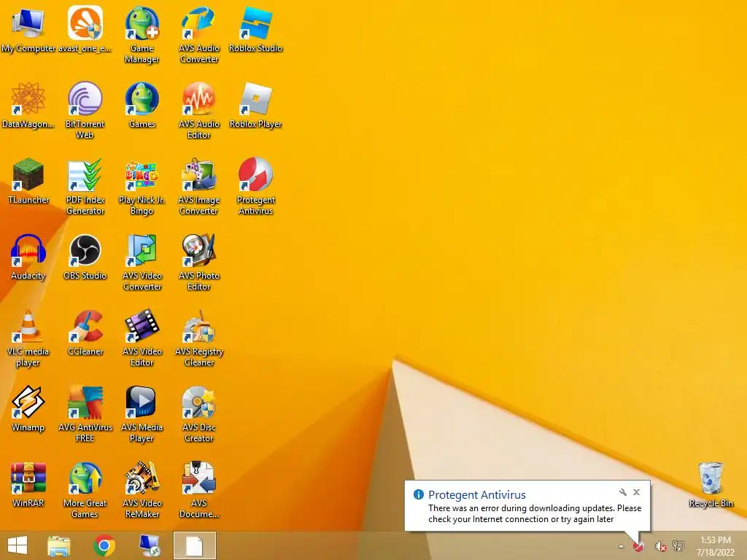Select the Audacity shortcut icon
This screenshot has height=560, width=747.
pyautogui.click(x=28, y=257)
